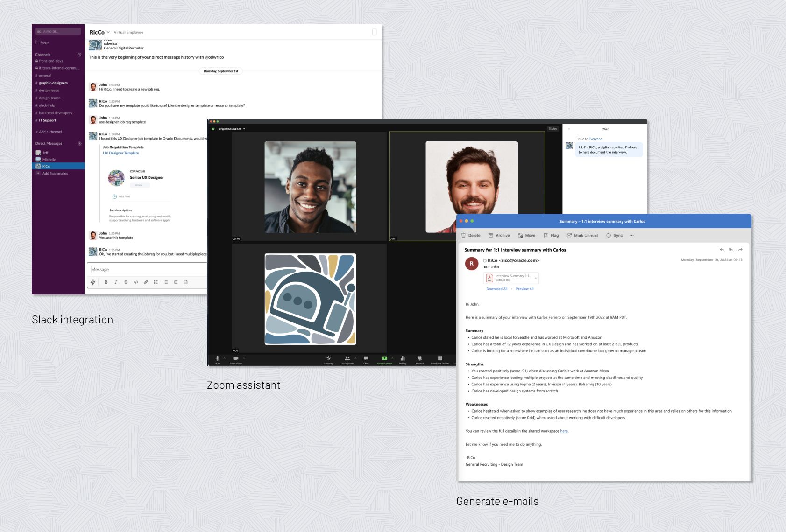
Task: Select the graphic-designers channel
Action: [53, 83]
